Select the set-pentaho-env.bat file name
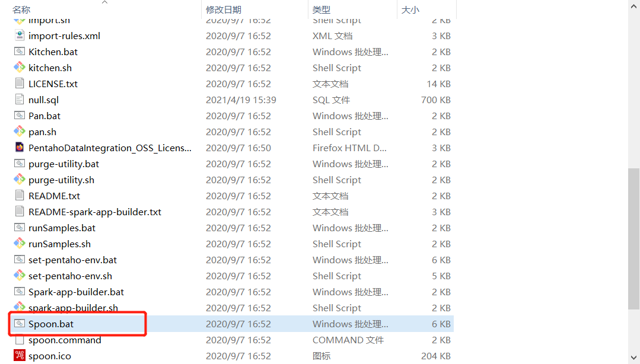 [x=72, y=260]
